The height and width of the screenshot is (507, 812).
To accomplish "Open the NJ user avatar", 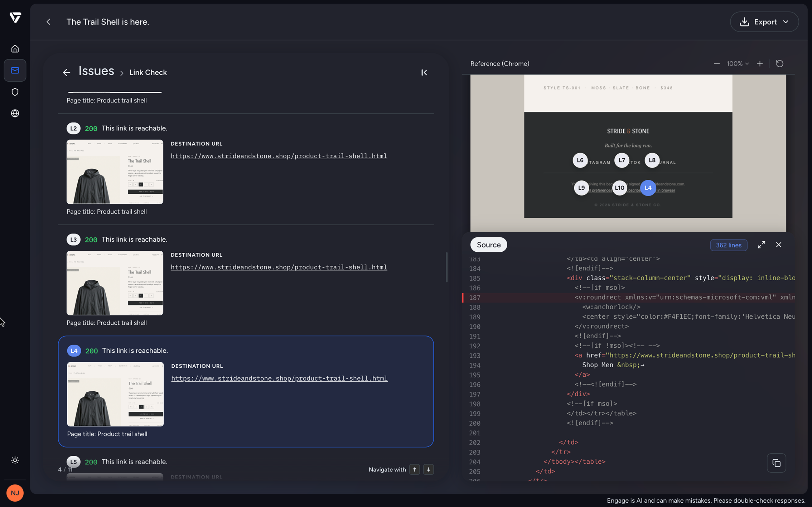I will pos(15,493).
